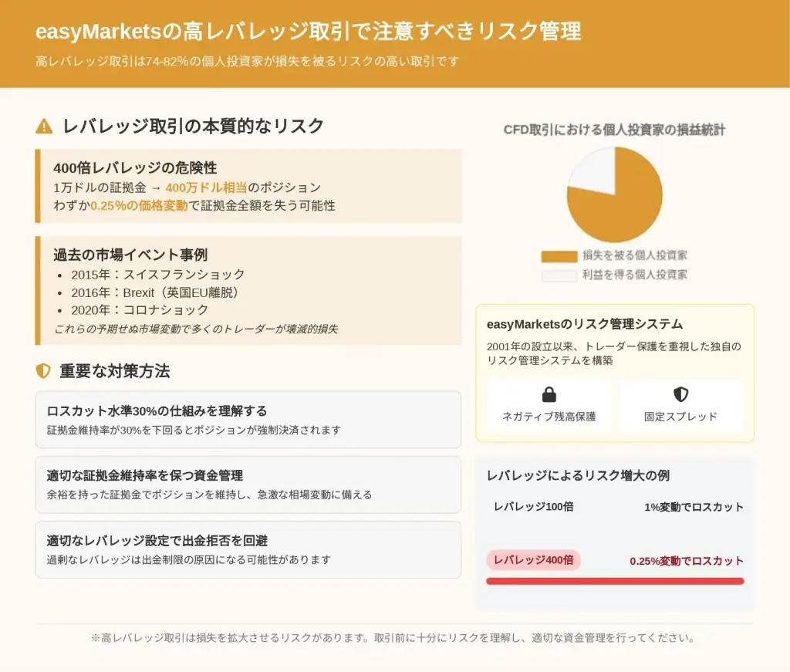Viewport: 790px width, 672px height.
Task: Click the red bar under レバレッジ400倍
Action: pos(615,581)
